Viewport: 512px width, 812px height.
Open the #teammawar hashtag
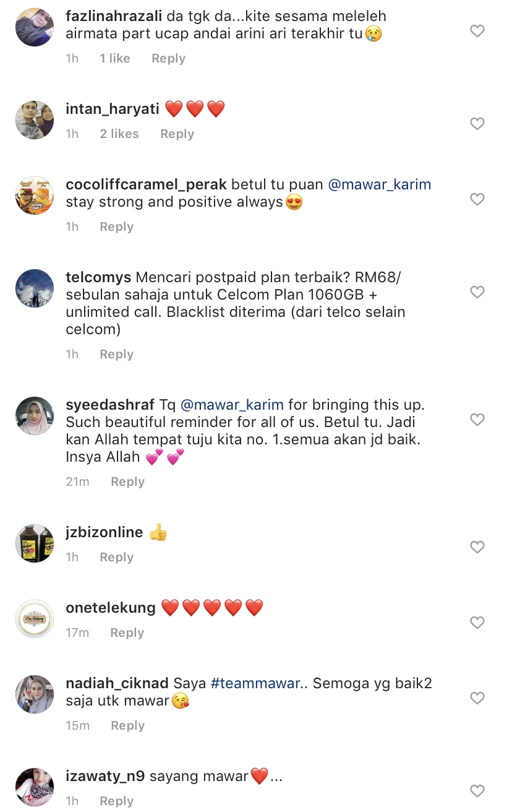[x=255, y=683]
